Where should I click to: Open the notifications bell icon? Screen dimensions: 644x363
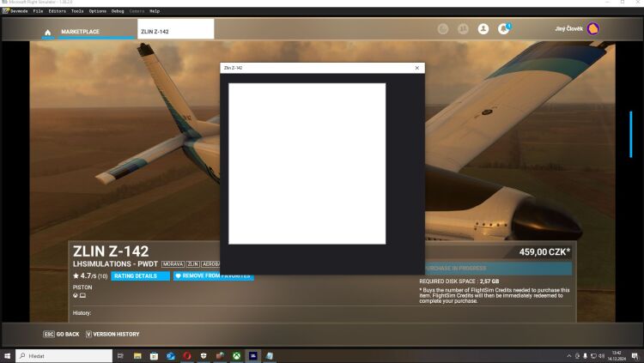point(503,28)
